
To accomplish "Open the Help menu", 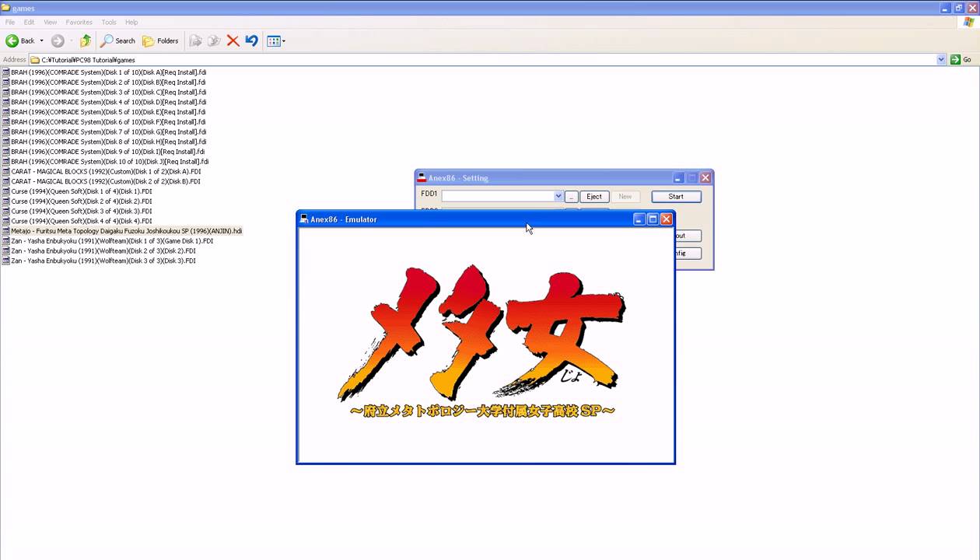I will pyautogui.click(x=131, y=22).
